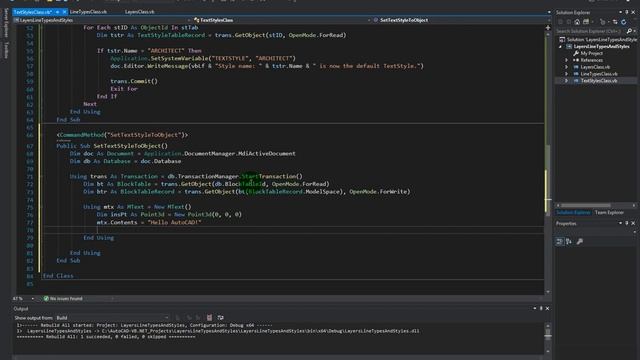The height and width of the screenshot is (360, 640).
Task: Click the Switch Views icon in Solution Explorer toolbar
Action: [x=586, y=22]
